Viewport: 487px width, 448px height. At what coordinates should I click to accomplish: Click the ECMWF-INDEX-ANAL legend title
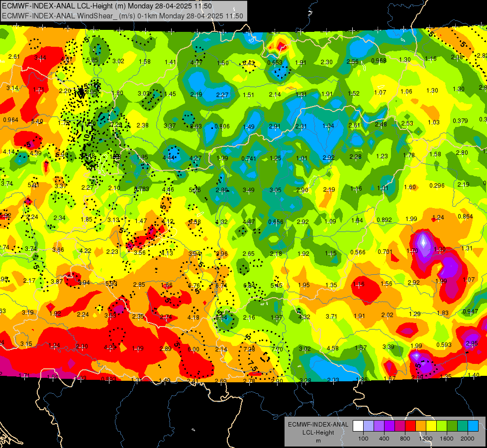[318, 425]
